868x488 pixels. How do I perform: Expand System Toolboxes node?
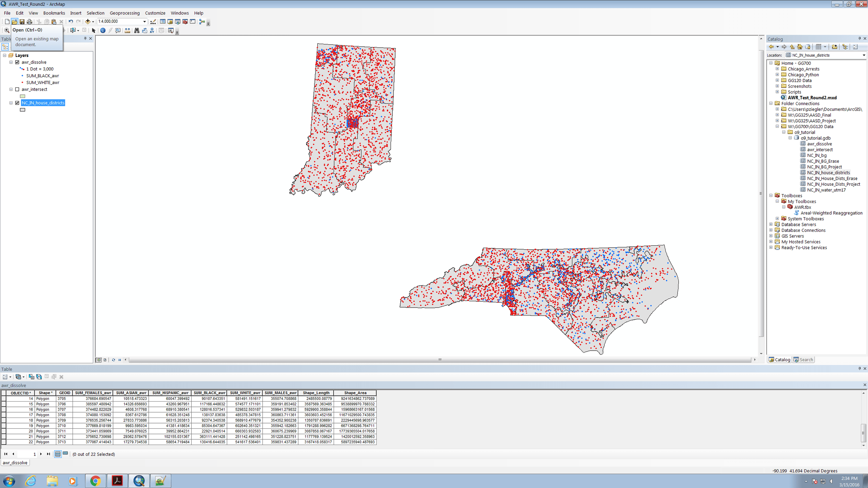[x=777, y=219]
